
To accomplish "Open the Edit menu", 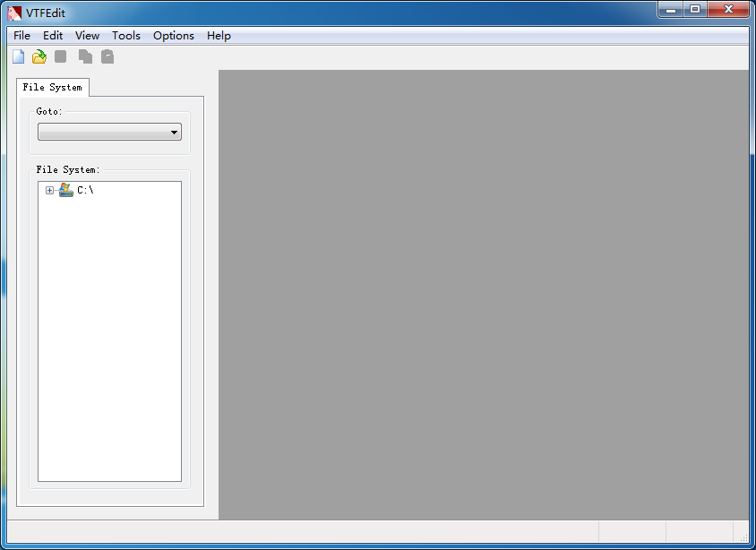I will [x=53, y=36].
